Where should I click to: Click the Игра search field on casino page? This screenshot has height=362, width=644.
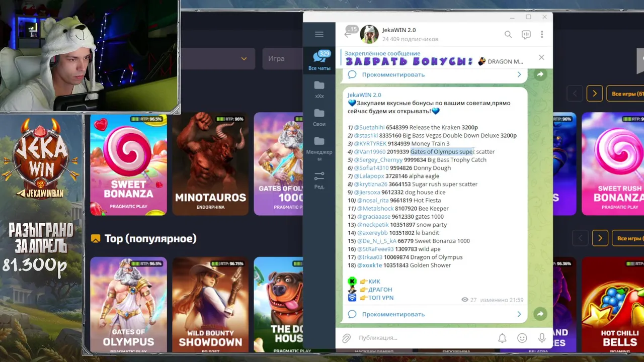tap(282, 59)
